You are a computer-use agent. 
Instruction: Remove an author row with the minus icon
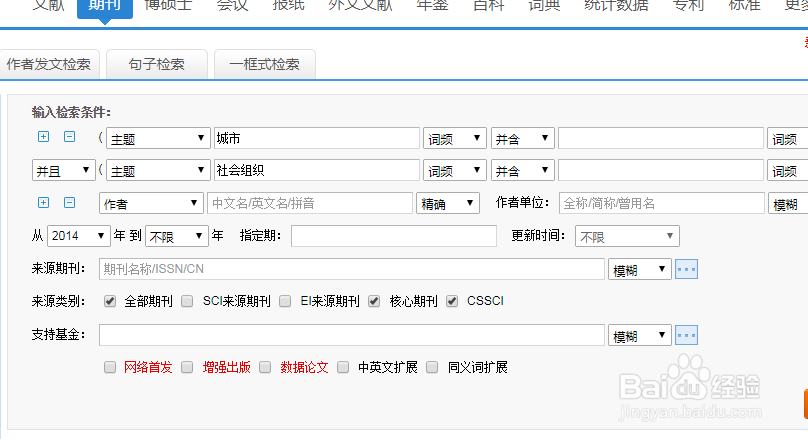click(x=69, y=202)
